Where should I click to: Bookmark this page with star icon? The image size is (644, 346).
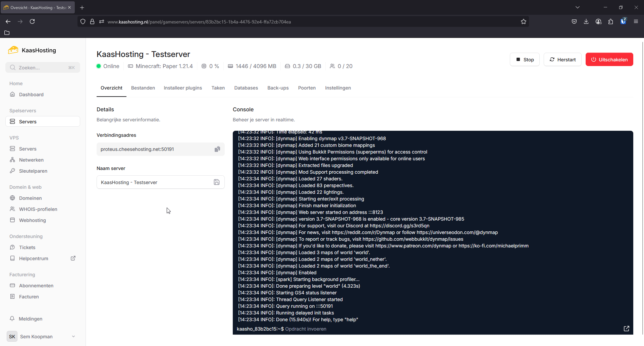coord(523,21)
